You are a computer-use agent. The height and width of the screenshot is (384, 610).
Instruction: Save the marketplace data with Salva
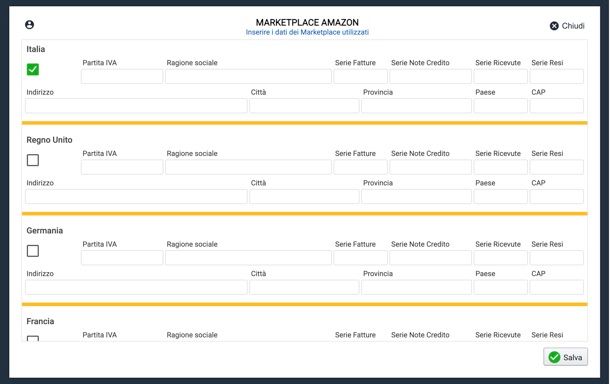click(x=565, y=357)
